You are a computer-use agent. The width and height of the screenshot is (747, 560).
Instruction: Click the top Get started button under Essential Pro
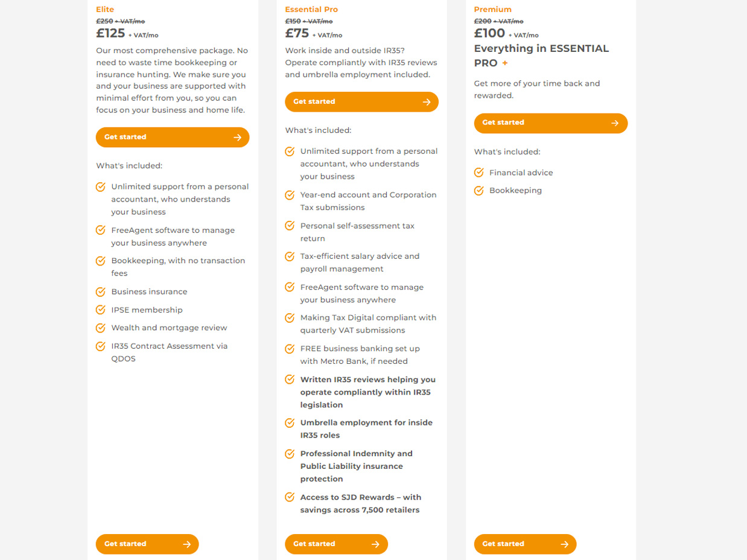pyautogui.click(x=361, y=102)
